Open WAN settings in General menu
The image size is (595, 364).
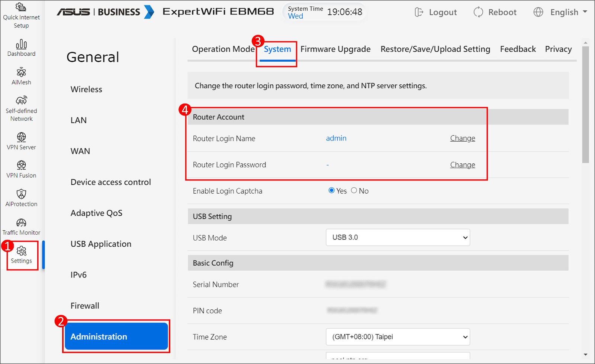pyautogui.click(x=80, y=151)
